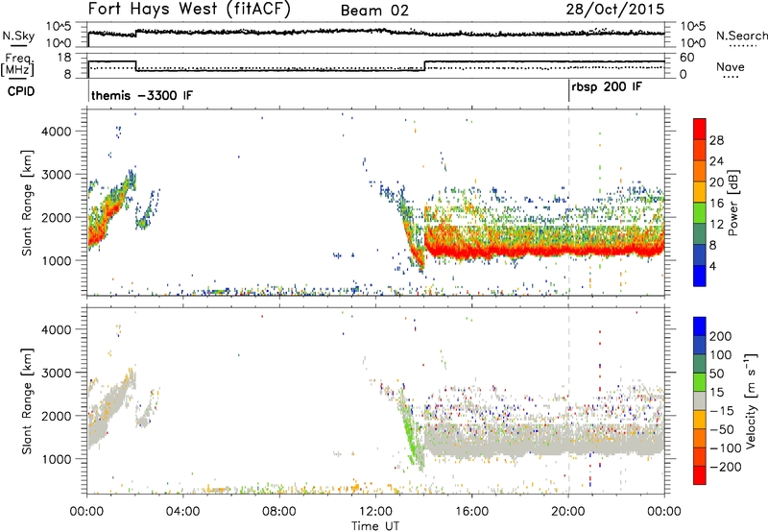
Task: Click the gray -15 to 15 velocity swatch
Action: pyautogui.click(x=700, y=400)
